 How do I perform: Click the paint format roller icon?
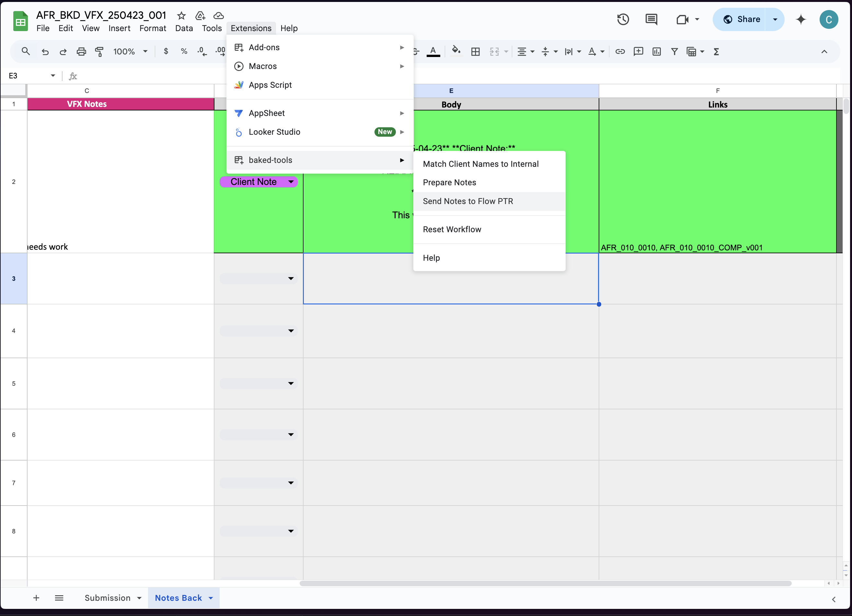pyautogui.click(x=99, y=51)
